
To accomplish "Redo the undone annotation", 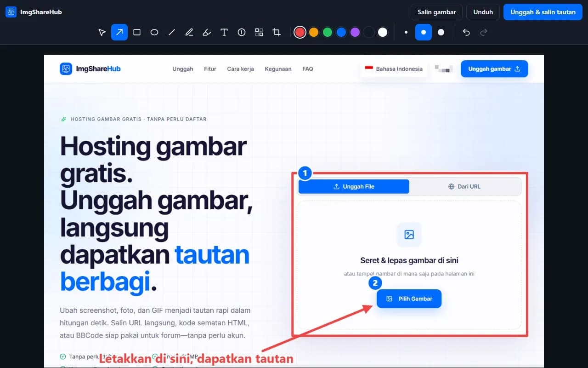I will pyautogui.click(x=483, y=32).
